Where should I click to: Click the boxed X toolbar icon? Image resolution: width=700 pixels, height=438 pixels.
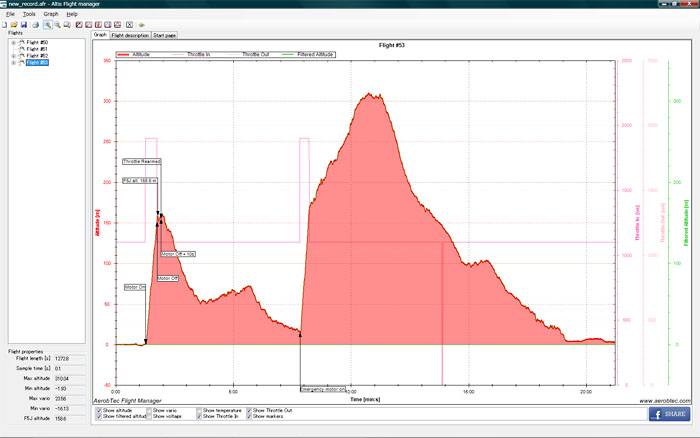coord(129,25)
